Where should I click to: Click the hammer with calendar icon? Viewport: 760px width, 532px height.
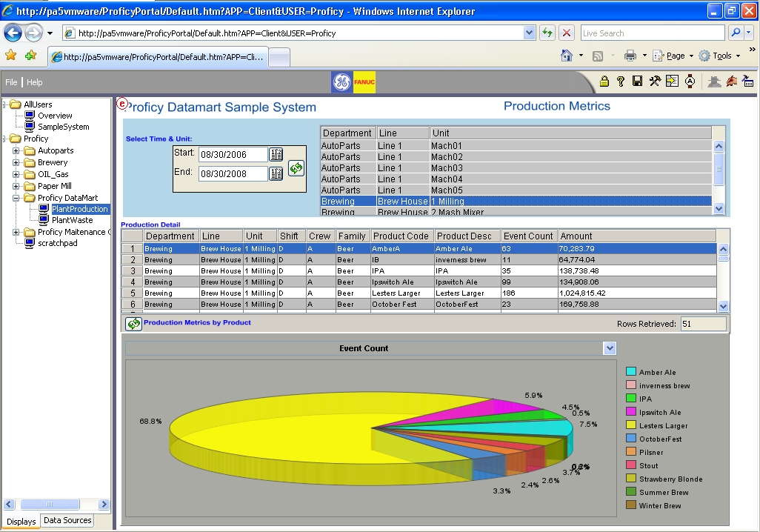pyautogui.click(x=748, y=82)
